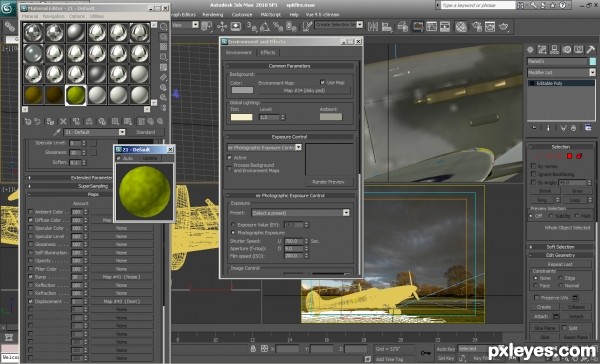Open the Select a preset dropdown
Viewport: 600px width, 364px height.
346,213
